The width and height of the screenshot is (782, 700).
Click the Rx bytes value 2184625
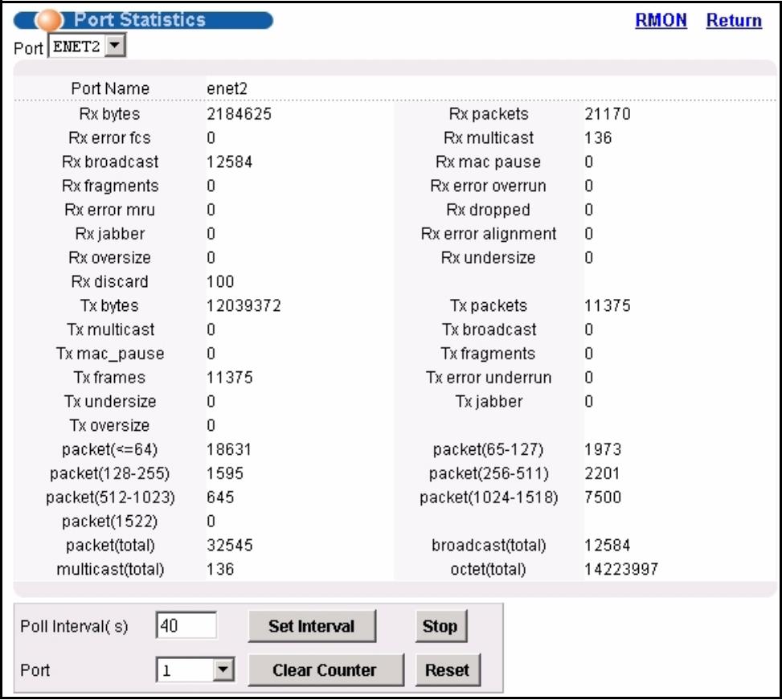239,113
